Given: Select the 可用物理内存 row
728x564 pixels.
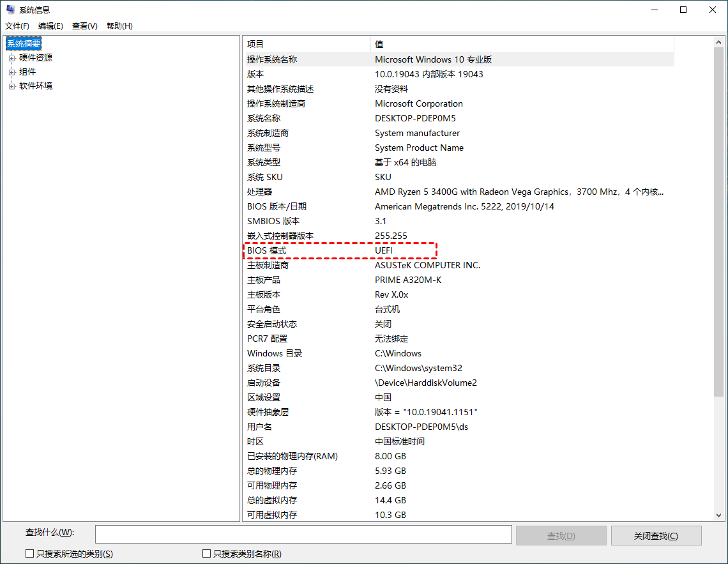Looking at the screenshot, I should 459,485.
